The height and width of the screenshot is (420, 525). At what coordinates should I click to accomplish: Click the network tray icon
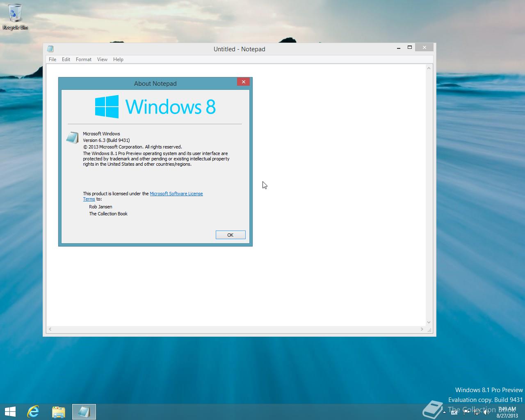[x=477, y=412]
